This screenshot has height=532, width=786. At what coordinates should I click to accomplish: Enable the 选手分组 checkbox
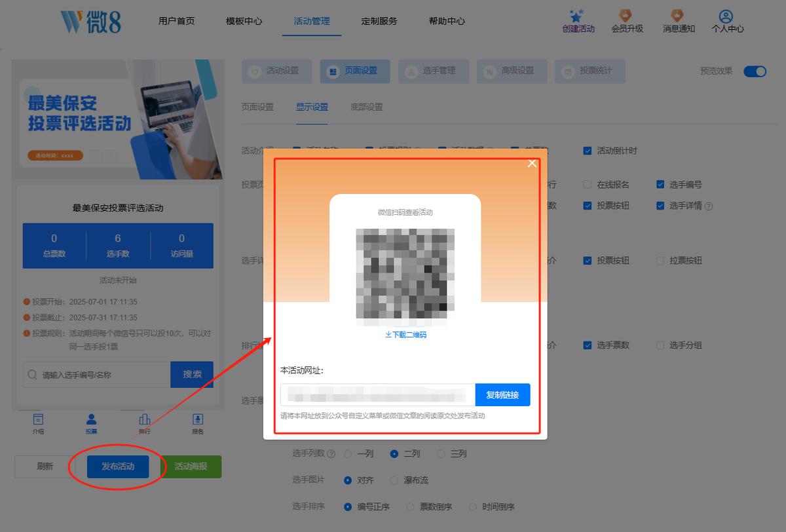tap(660, 345)
